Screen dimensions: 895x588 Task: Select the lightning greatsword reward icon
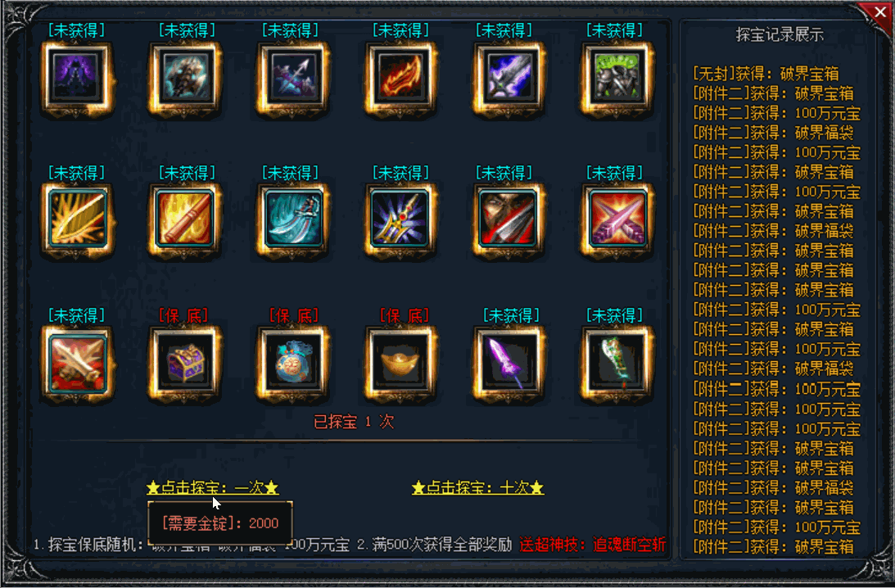[509, 76]
